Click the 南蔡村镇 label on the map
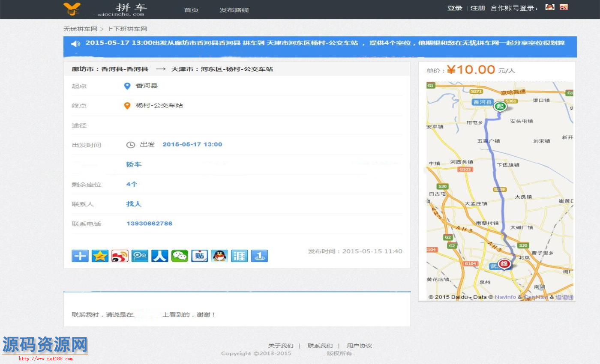 (x=487, y=223)
